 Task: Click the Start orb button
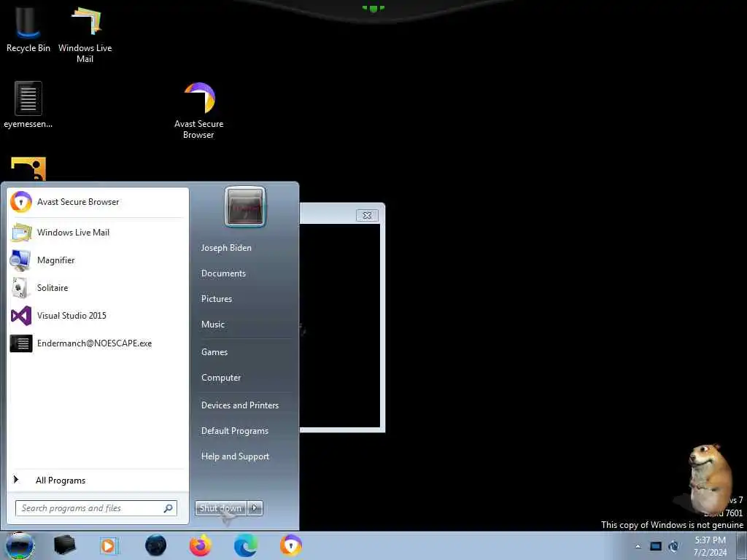point(20,545)
